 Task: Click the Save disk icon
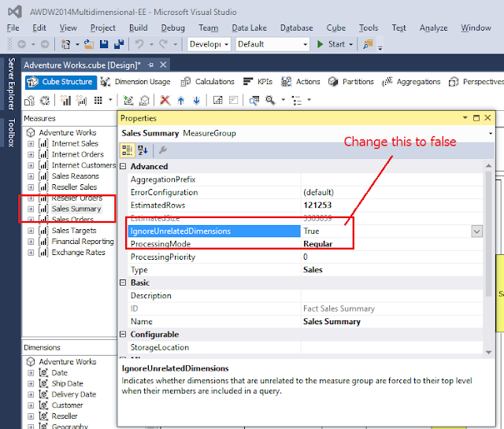tap(104, 44)
